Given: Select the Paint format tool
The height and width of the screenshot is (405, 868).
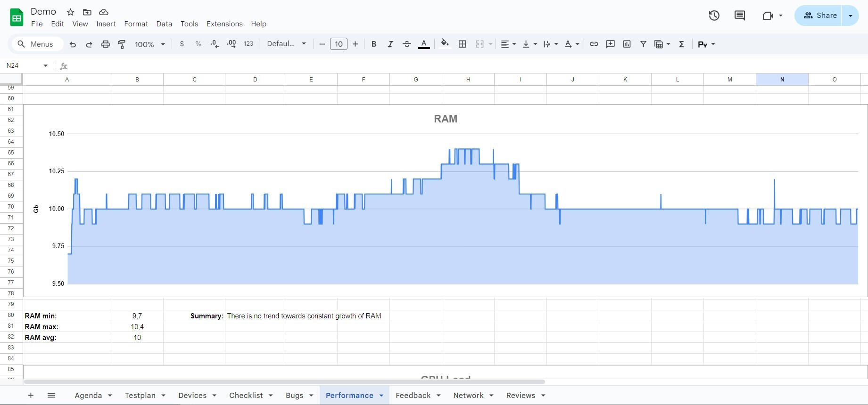Looking at the screenshot, I should click(x=122, y=44).
